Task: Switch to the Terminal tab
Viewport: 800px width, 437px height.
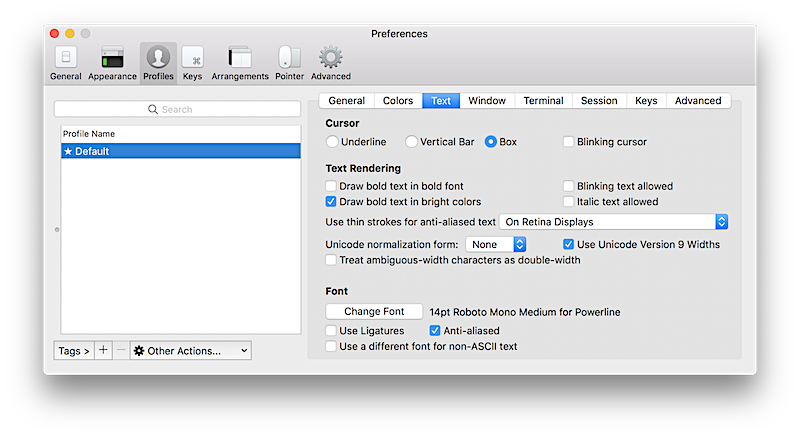Action: click(543, 101)
